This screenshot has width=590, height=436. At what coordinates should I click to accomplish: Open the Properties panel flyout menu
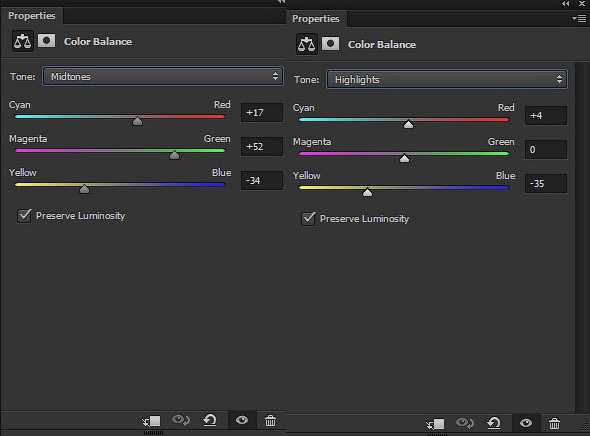(x=579, y=18)
